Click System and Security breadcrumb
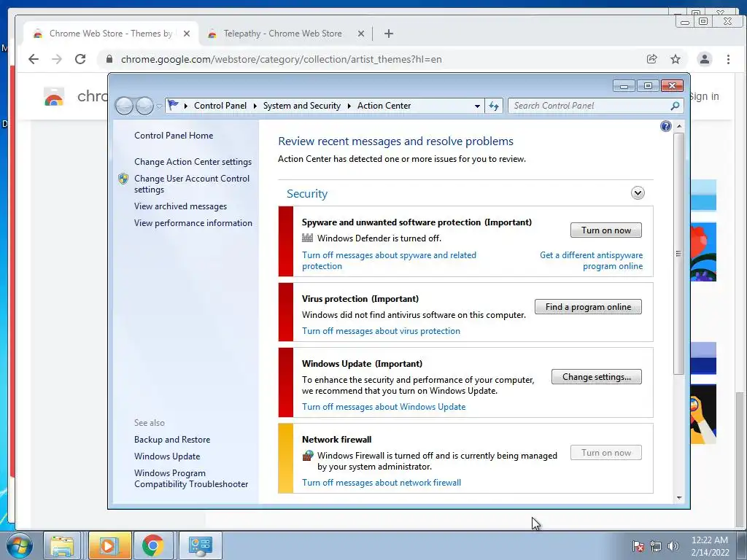 coord(302,106)
